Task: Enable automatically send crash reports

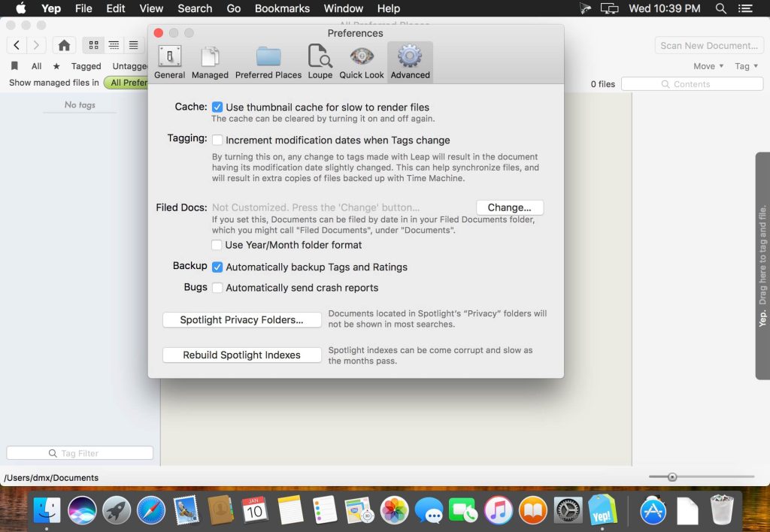Action: click(217, 288)
